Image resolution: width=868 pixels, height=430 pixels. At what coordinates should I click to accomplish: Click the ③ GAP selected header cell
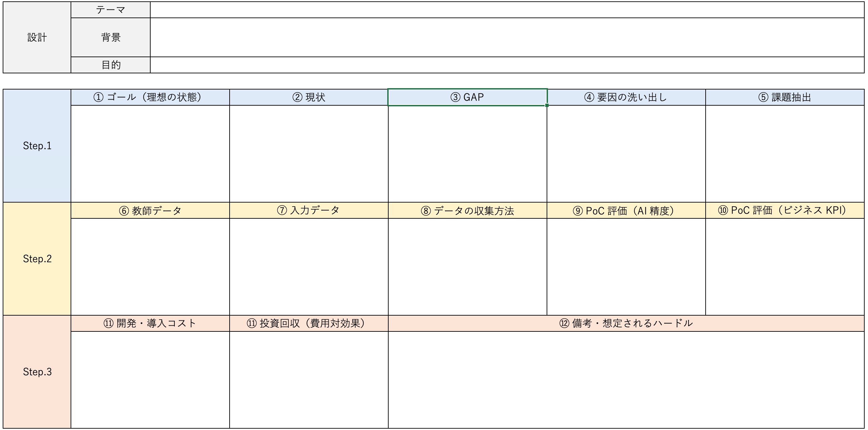tap(467, 98)
